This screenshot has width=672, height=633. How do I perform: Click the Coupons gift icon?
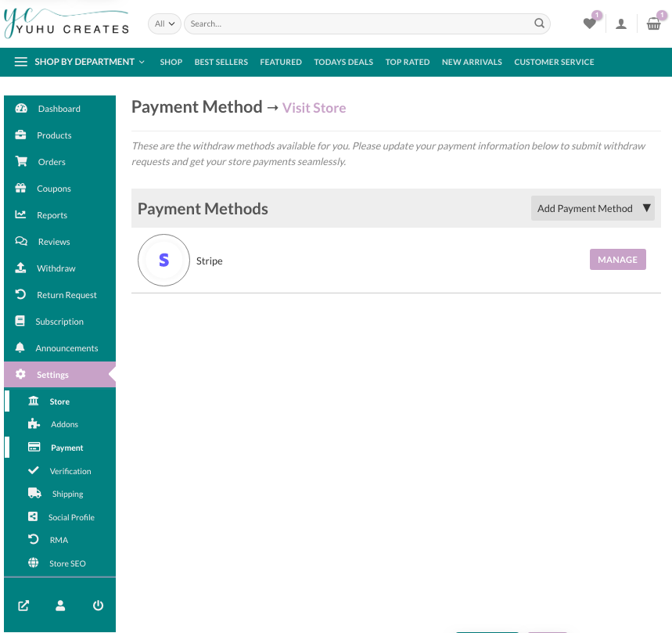(x=20, y=188)
